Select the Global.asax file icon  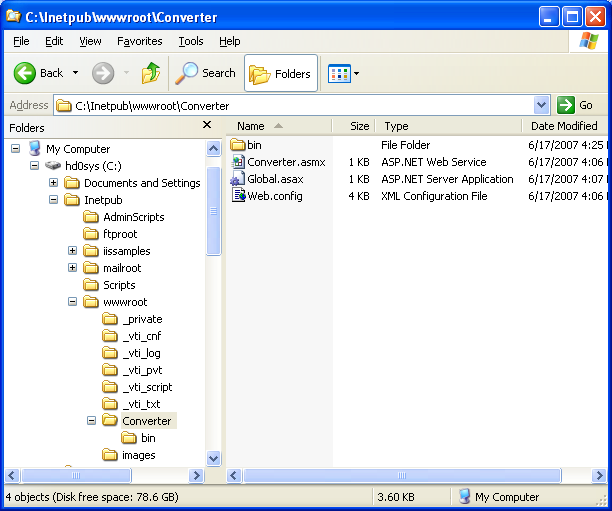coord(238,179)
